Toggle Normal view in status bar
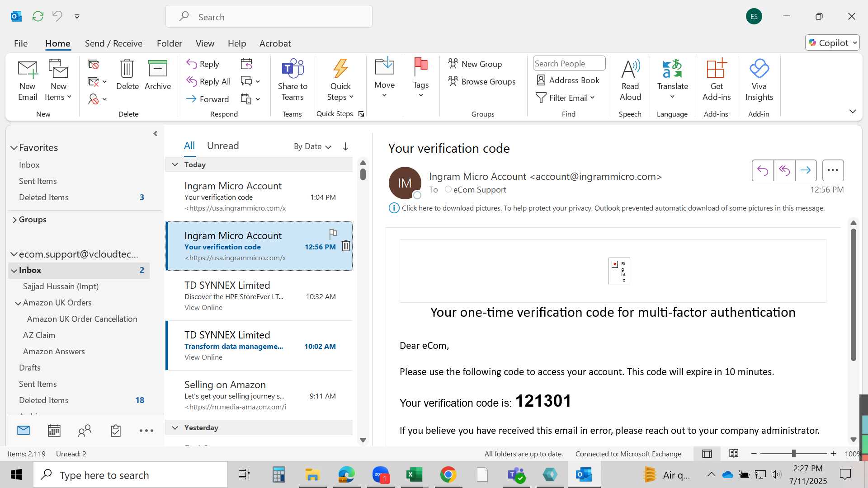The image size is (868, 488). pyautogui.click(x=707, y=454)
